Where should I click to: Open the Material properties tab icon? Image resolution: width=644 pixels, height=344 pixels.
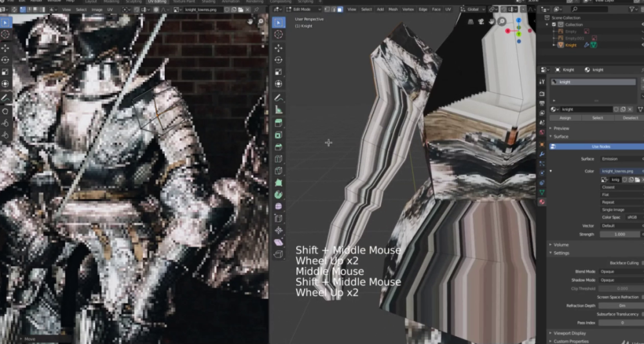coord(542,202)
